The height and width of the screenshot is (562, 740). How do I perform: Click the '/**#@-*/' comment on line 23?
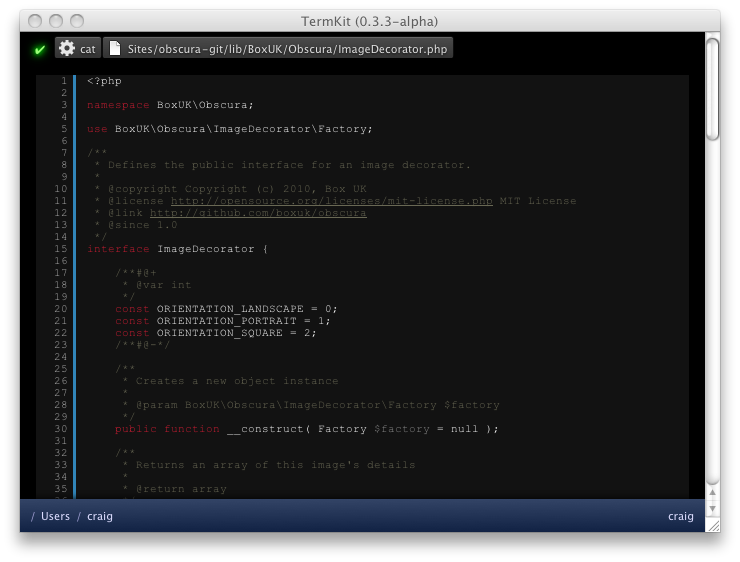coord(143,345)
